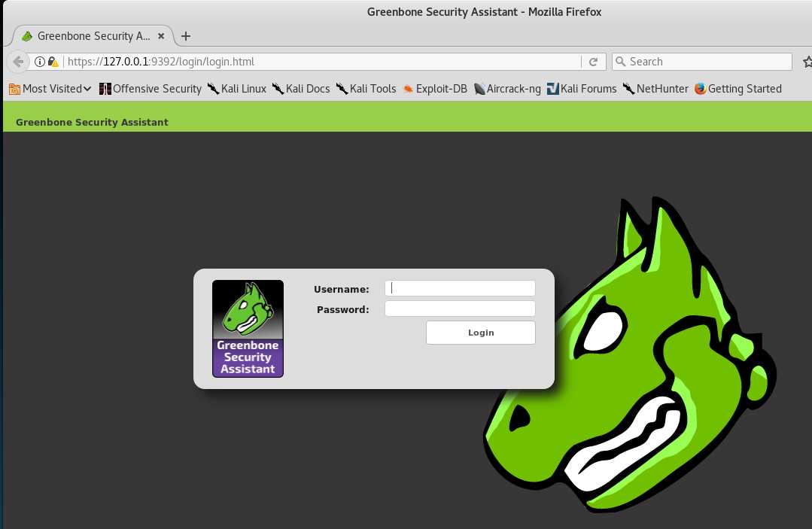
Task: Focus the Username input field
Action: click(x=460, y=288)
